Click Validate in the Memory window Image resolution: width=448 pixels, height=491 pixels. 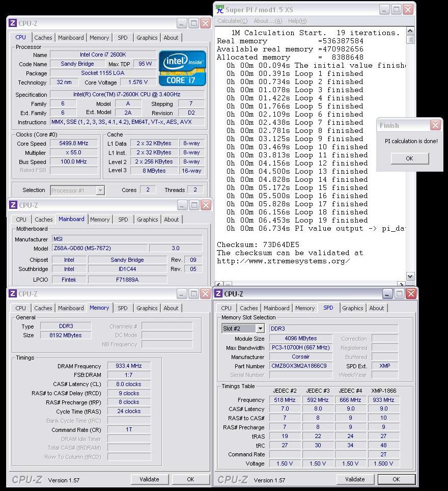point(150,479)
